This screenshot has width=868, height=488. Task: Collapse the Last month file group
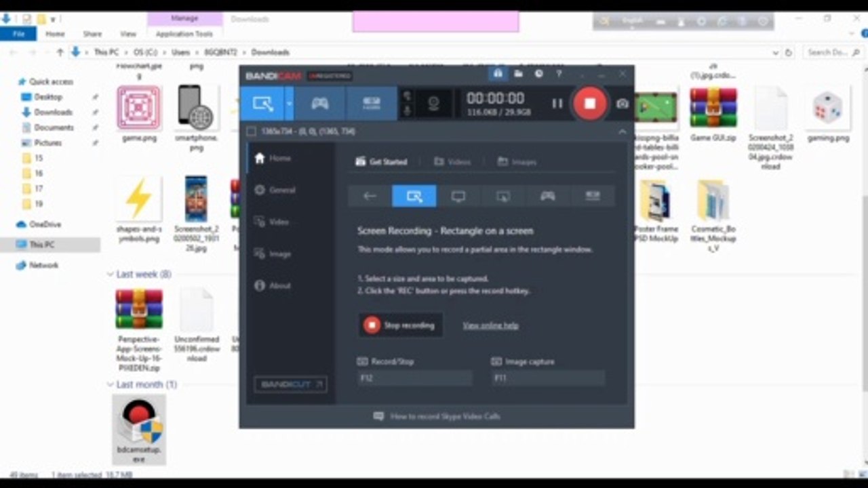[110, 384]
